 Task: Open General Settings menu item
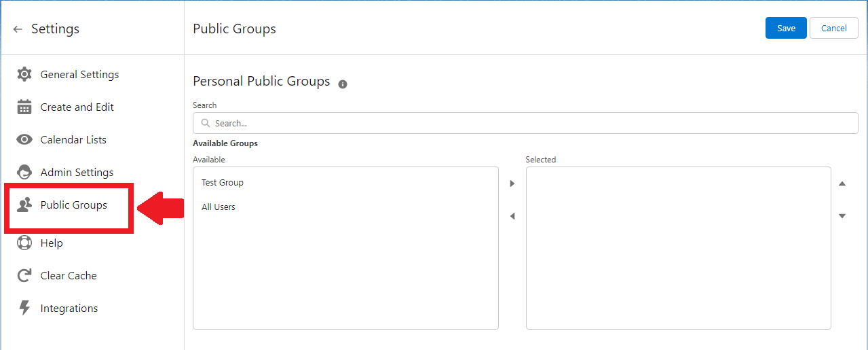tap(79, 75)
